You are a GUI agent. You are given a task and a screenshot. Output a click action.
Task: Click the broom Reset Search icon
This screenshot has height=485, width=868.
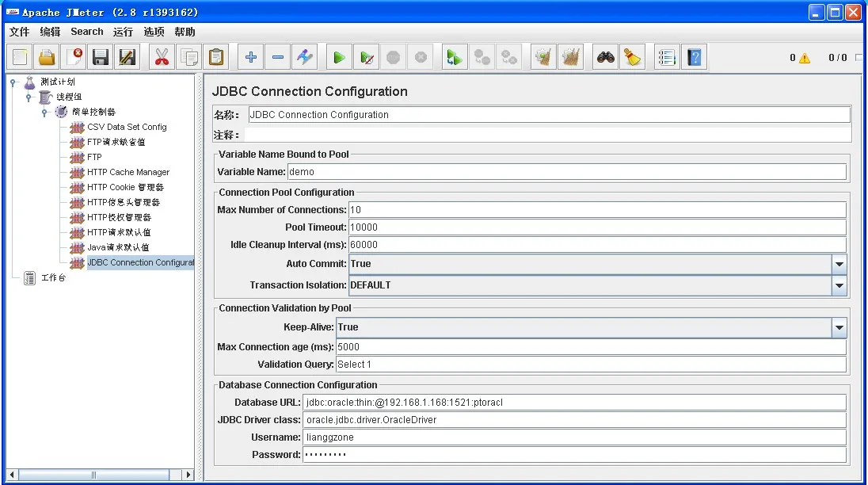pos(632,57)
